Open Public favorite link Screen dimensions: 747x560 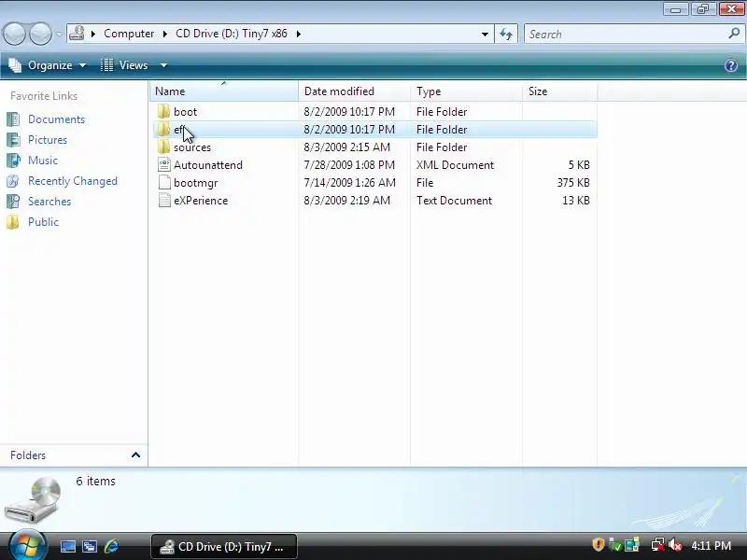(x=43, y=222)
